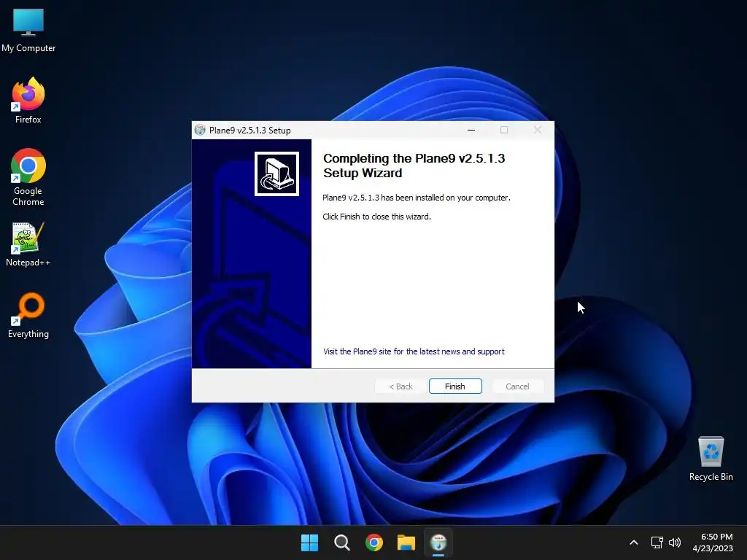747x560 pixels.
Task: Open the Plane9 site link for support
Action: tap(414, 351)
